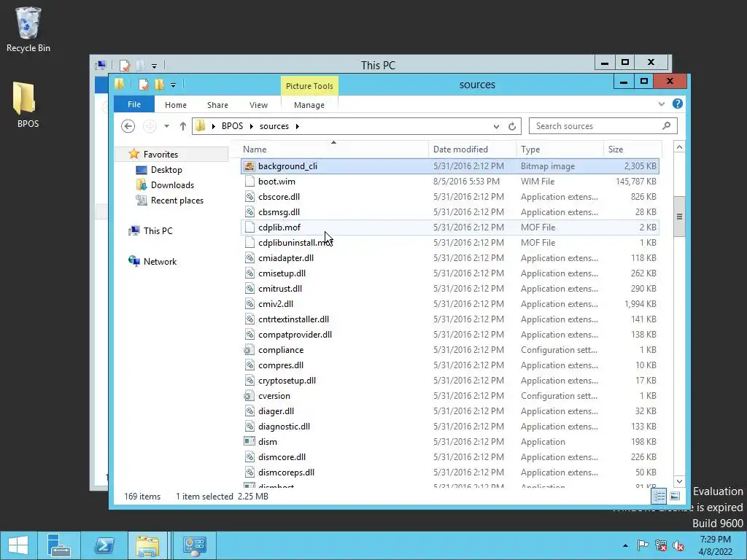Click File Explorer taskbar button
Screen dimensions: 747x560
147,545
